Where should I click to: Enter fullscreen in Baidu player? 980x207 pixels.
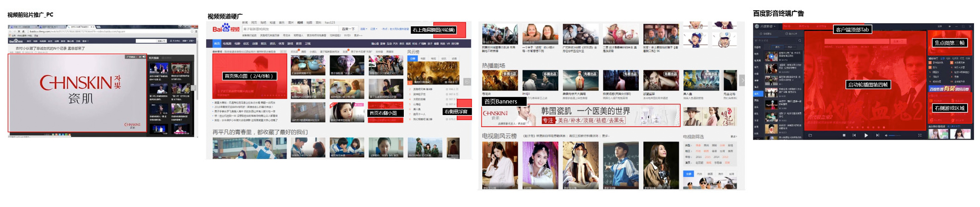pyautogui.click(x=920, y=135)
